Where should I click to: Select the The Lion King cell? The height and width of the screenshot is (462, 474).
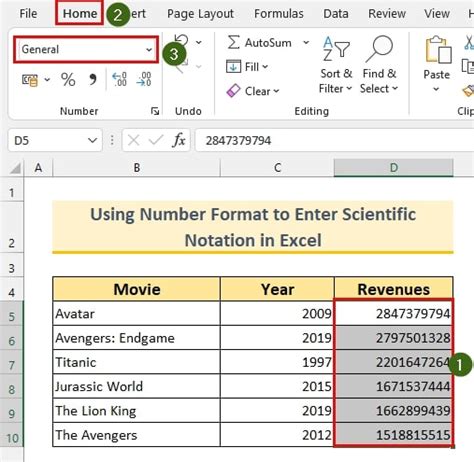[x=136, y=411]
